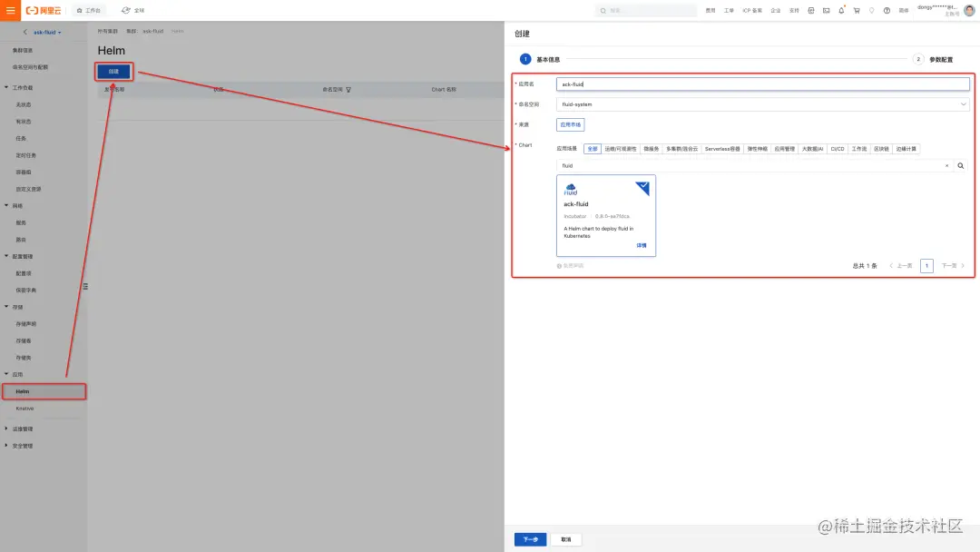Clear the chart search text
The height and width of the screenshot is (552, 980).
pos(946,165)
